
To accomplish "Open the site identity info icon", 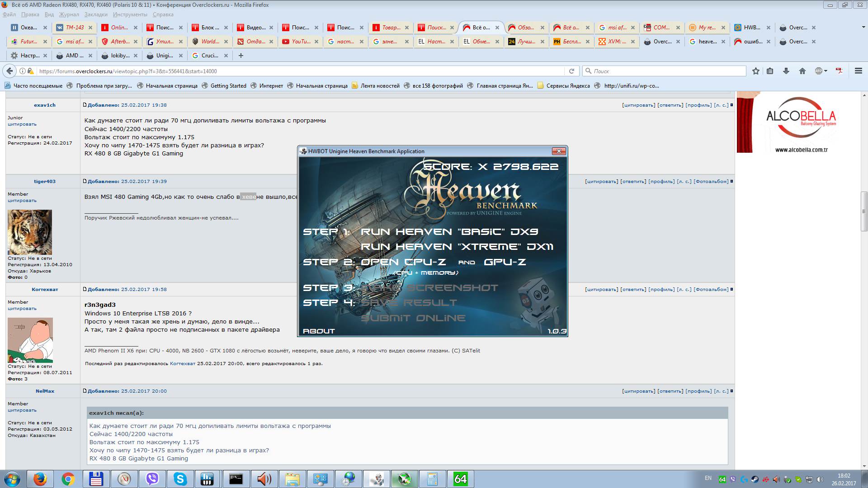I will click(x=22, y=71).
